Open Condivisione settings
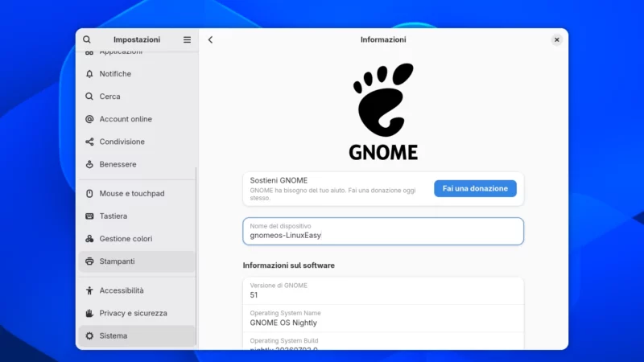644x362 pixels. 136,142
